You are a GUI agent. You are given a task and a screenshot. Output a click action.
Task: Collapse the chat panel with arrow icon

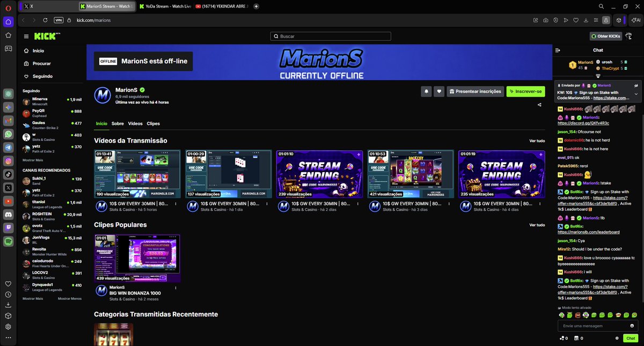[558, 50]
